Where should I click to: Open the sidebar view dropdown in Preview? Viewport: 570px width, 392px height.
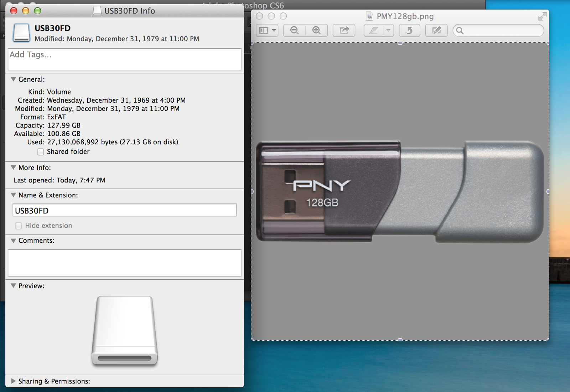point(267,31)
